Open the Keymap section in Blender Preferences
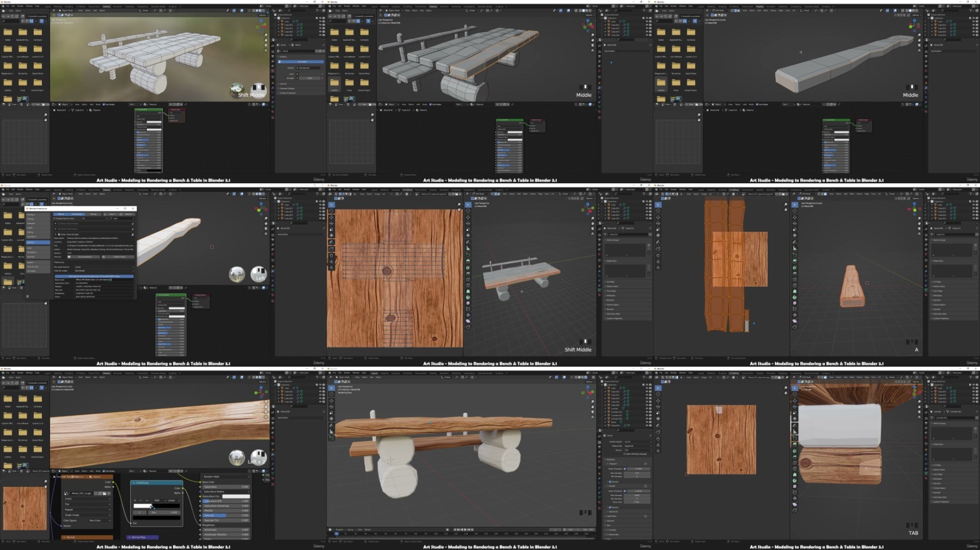This screenshot has width=980, height=550. (38, 257)
